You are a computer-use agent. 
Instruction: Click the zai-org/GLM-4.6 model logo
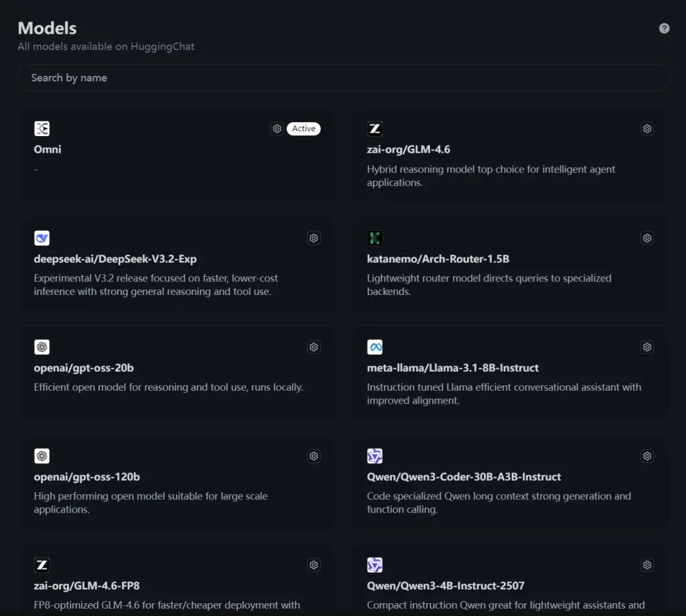pyautogui.click(x=374, y=128)
